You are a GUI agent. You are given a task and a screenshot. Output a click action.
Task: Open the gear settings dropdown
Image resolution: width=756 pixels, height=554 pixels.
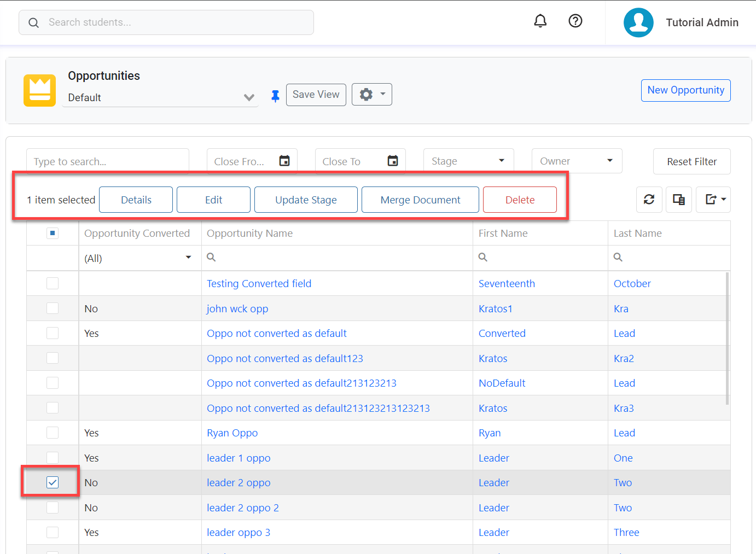click(x=372, y=95)
